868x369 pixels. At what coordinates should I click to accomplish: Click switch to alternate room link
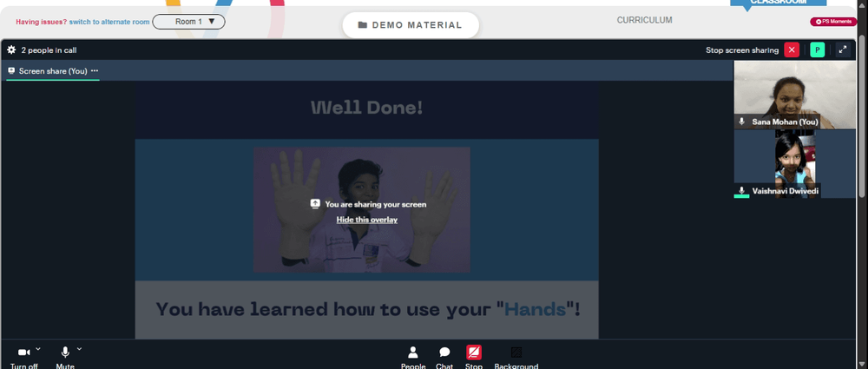tap(109, 23)
